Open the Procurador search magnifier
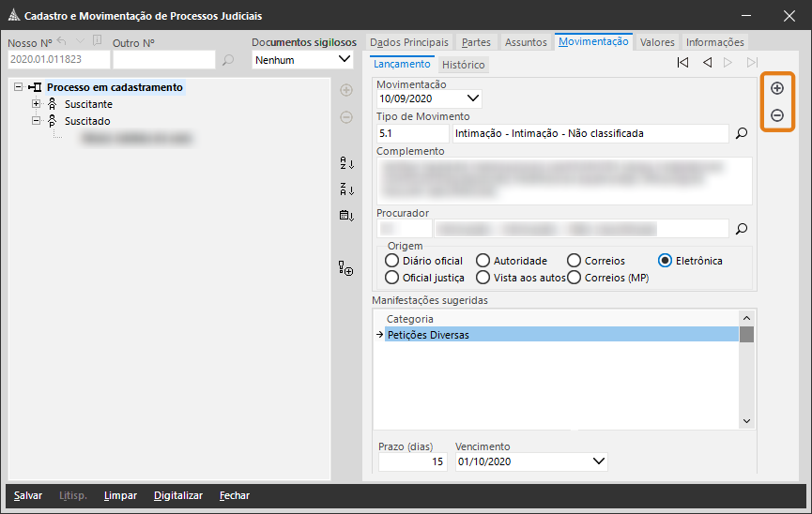The height and width of the screenshot is (514, 812). click(x=742, y=228)
